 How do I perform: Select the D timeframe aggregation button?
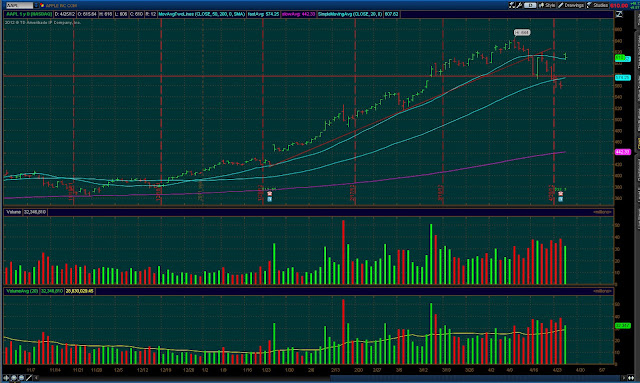[530, 5]
